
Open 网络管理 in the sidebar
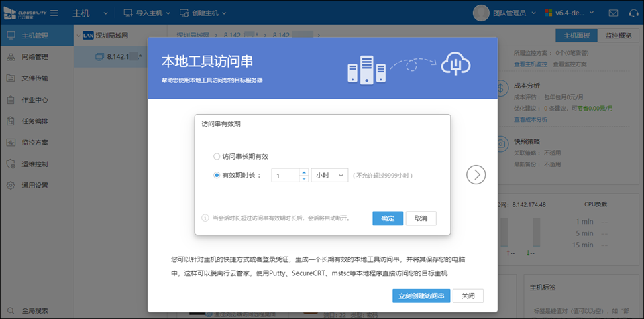click(34, 57)
